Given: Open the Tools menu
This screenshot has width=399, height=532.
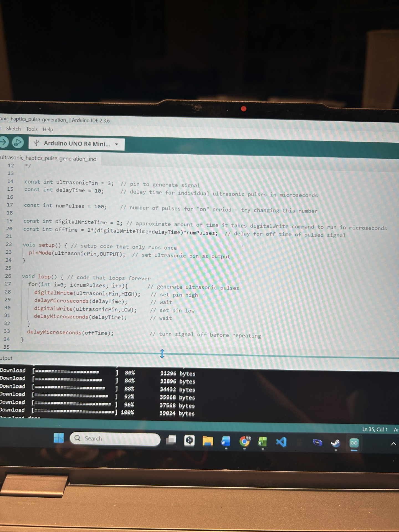Looking at the screenshot, I should (32, 129).
